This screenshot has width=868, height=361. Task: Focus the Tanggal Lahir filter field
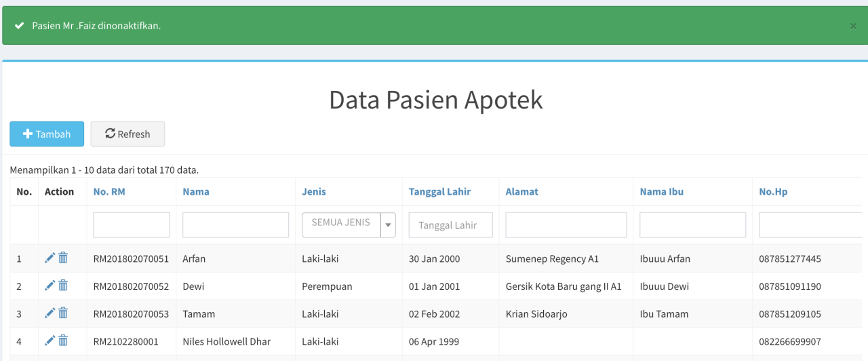[451, 225]
